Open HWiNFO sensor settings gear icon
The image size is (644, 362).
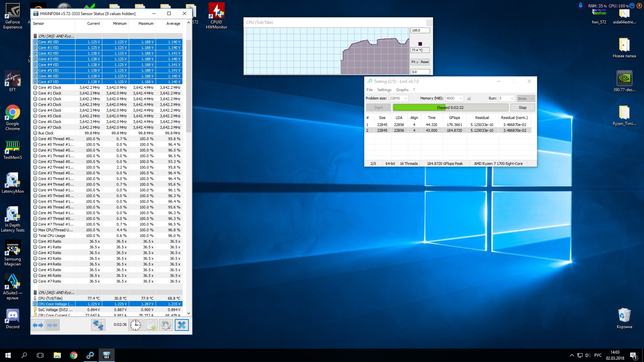coord(166,325)
